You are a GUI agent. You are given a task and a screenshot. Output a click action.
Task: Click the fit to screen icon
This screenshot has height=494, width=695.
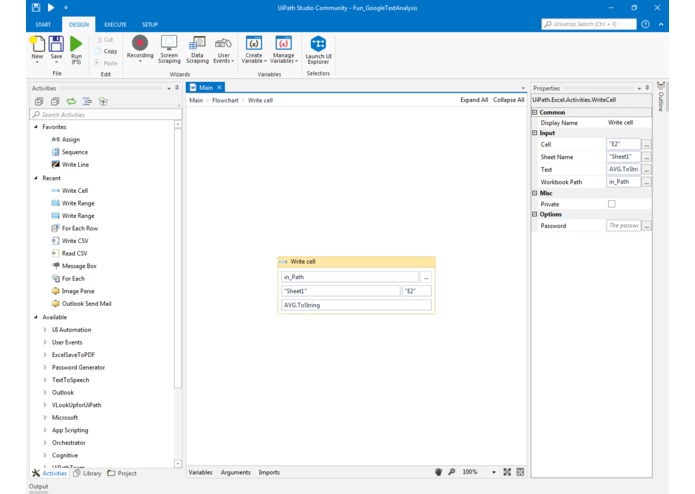[507, 472]
